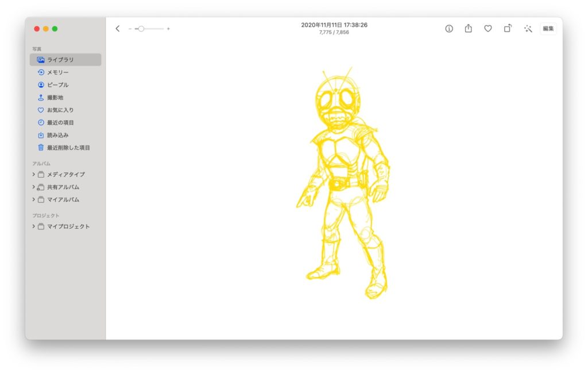588x373 pixels.
Task: Click the photo date 2020年11月11日 title
Action: pyautogui.click(x=334, y=25)
